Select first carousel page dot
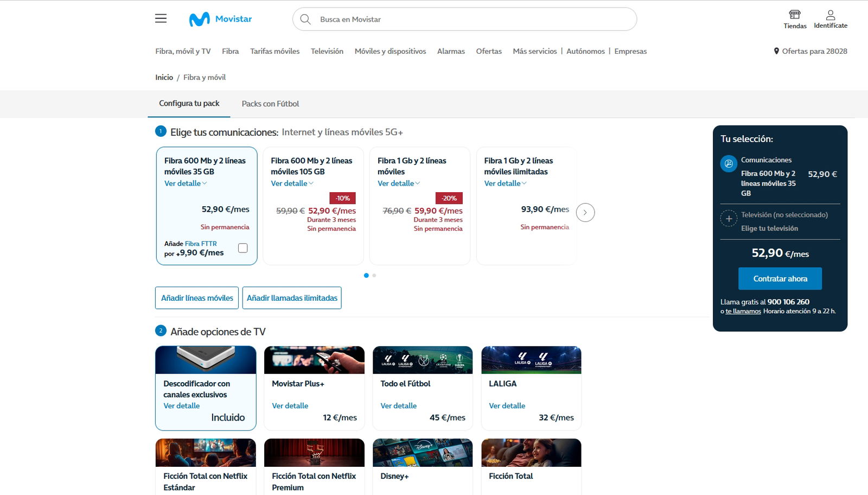This screenshot has width=868, height=495. click(x=366, y=275)
